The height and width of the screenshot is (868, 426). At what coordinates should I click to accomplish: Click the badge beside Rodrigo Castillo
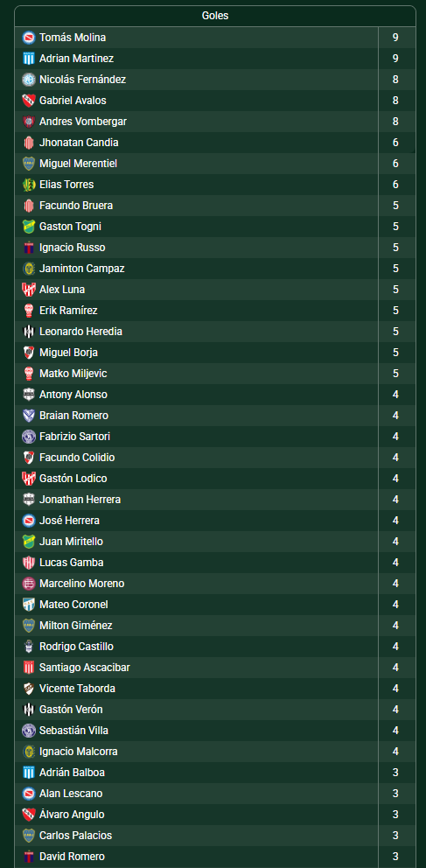coord(28,647)
